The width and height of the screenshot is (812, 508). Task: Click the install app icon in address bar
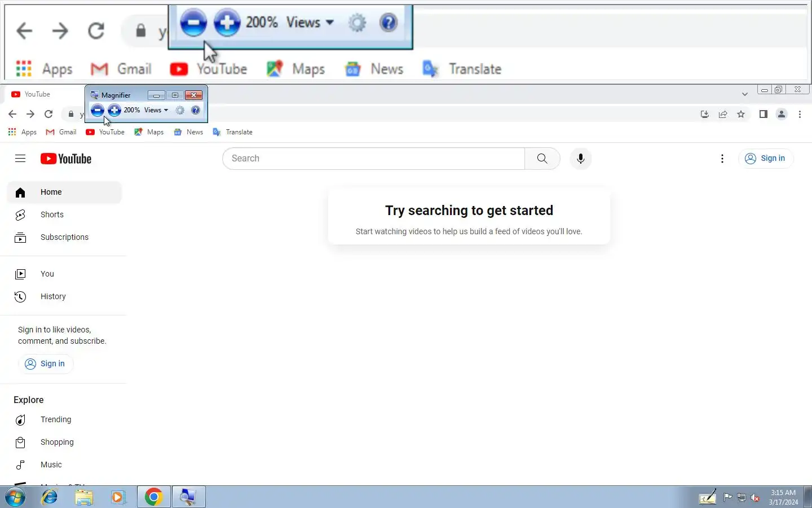pos(705,114)
